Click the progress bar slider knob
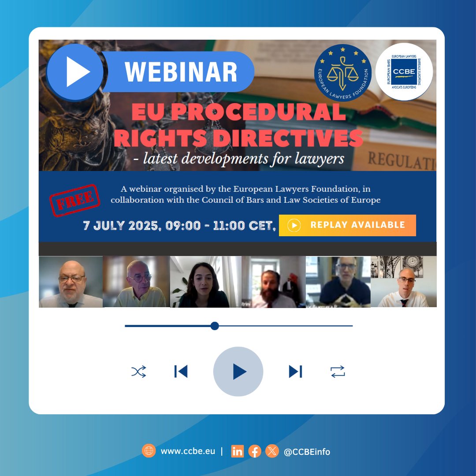 click(215, 326)
